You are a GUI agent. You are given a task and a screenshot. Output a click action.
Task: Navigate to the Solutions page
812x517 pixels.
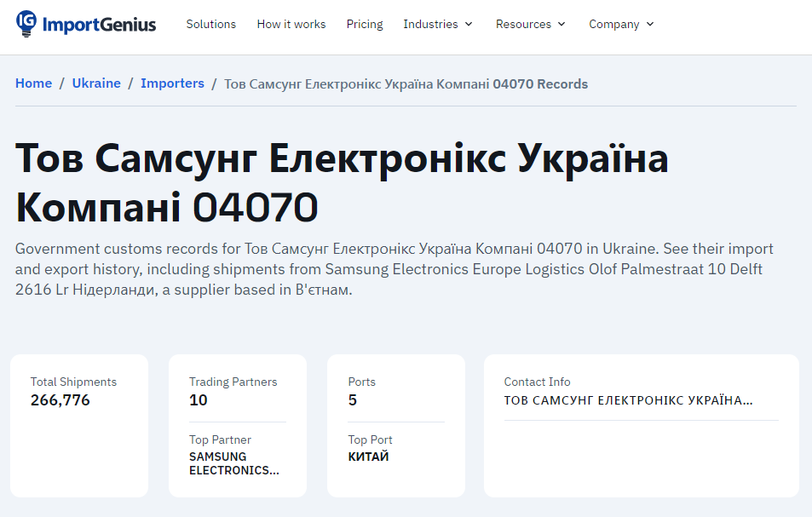coord(210,25)
